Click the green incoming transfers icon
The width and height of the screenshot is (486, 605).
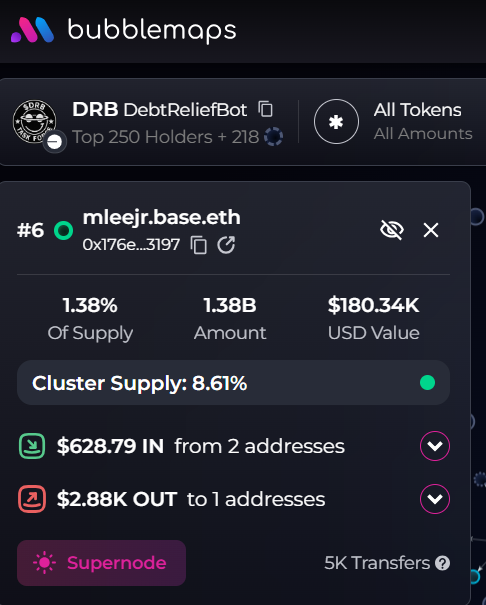coord(32,446)
